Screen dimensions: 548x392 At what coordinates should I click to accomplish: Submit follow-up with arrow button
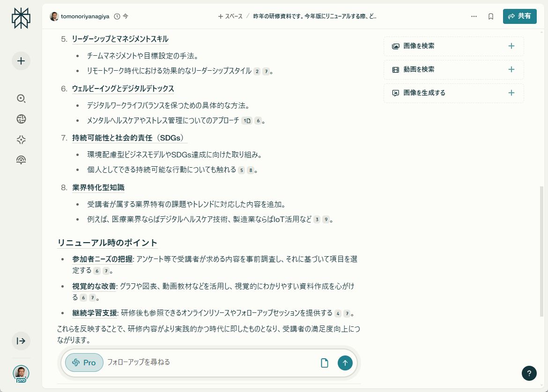(345, 363)
